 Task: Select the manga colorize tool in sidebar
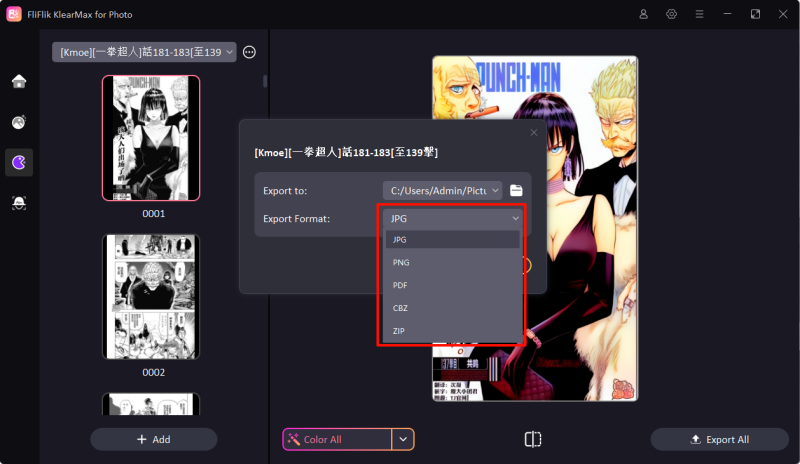click(19, 162)
